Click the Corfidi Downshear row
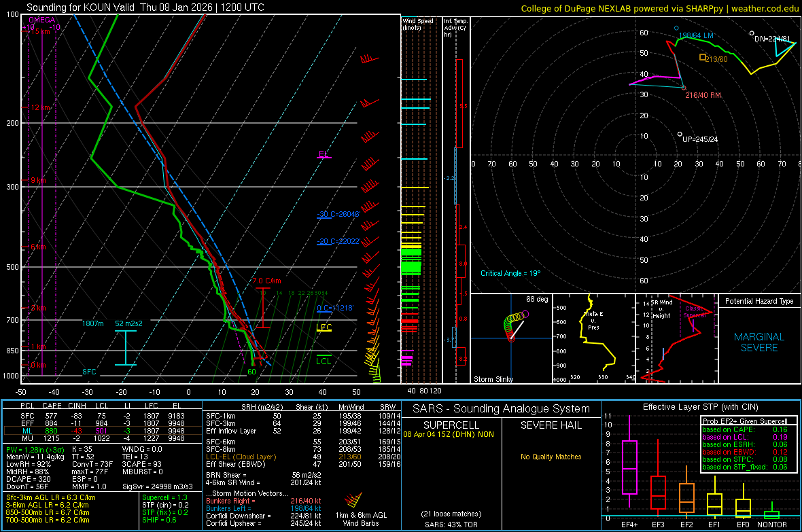This screenshot has height=532, width=802. pos(264,516)
